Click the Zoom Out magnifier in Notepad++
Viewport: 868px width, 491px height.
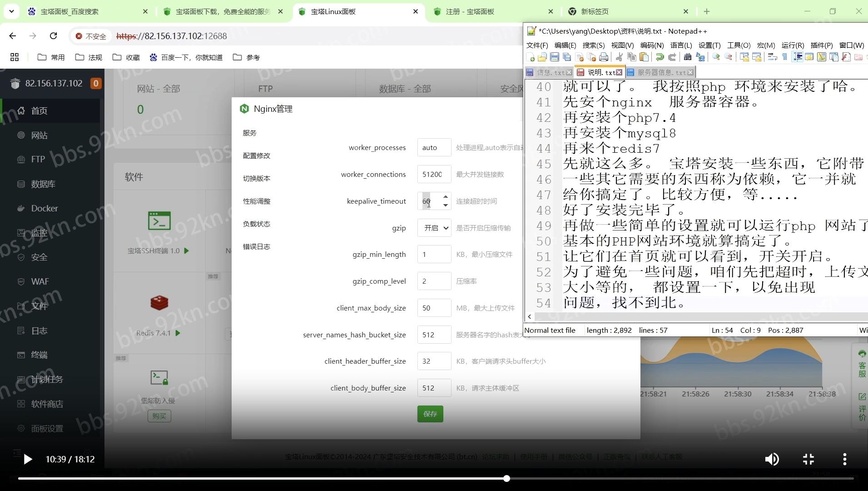tap(728, 57)
